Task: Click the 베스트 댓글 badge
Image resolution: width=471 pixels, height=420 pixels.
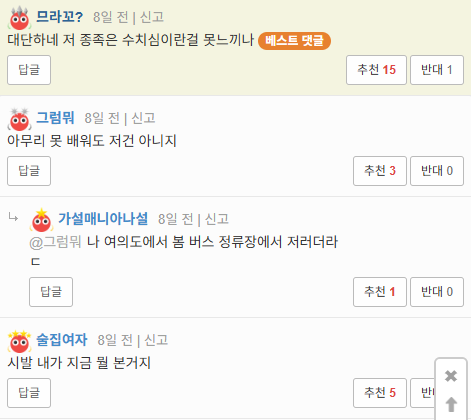Action: 294,41
